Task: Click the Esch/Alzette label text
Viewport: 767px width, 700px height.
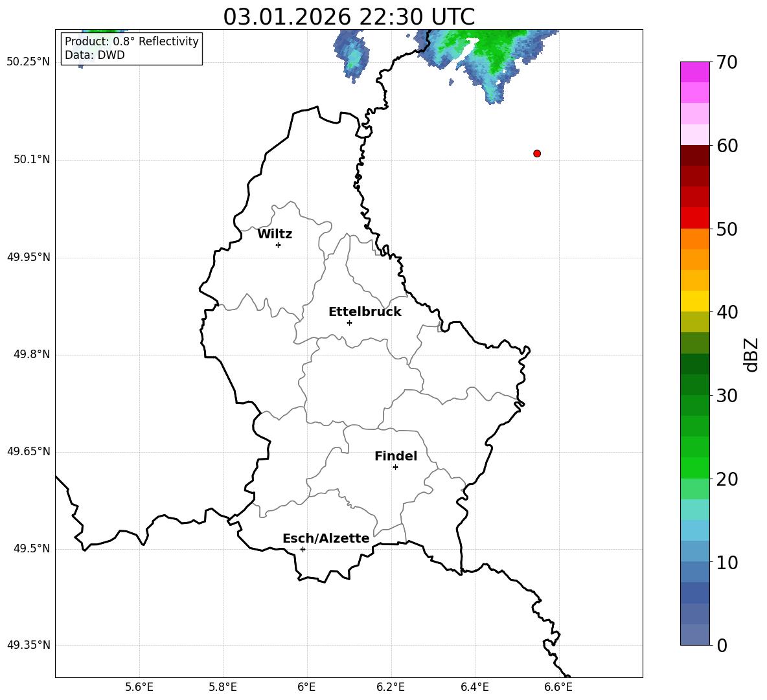Action: point(326,538)
